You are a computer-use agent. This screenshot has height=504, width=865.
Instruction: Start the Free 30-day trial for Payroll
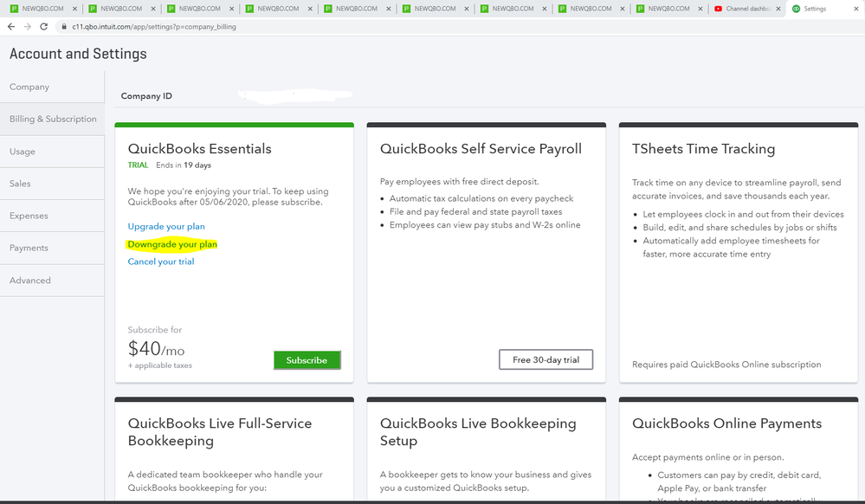tap(545, 359)
